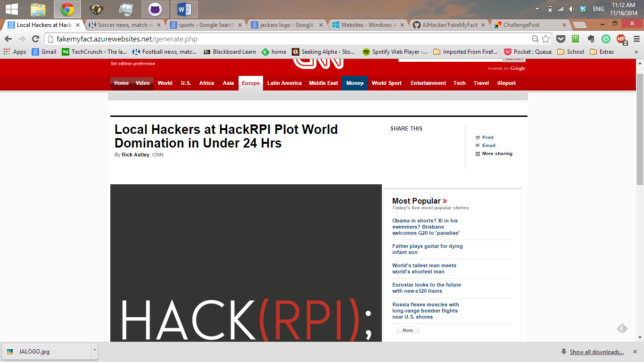Open the Seeking Alpha bookmark
The height and width of the screenshot is (362, 644).
click(324, 52)
